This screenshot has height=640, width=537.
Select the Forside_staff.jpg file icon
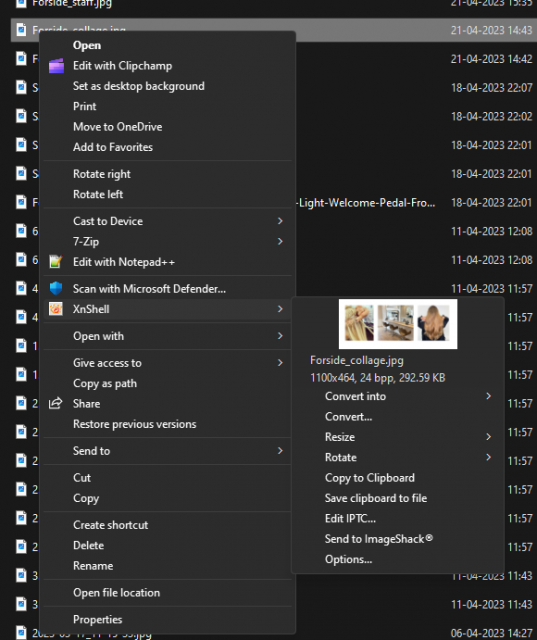21,3
